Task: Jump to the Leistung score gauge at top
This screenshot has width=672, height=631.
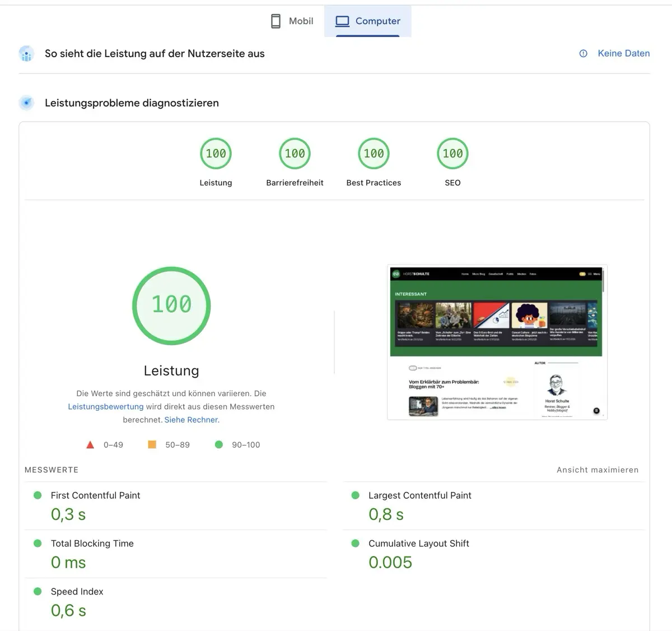Action: 216,154
